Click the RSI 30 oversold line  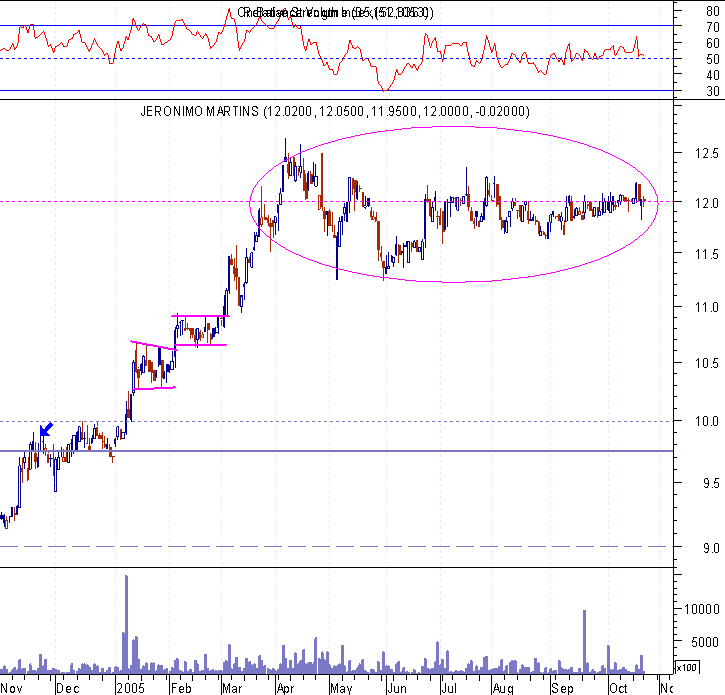pyautogui.click(x=337, y=91)
